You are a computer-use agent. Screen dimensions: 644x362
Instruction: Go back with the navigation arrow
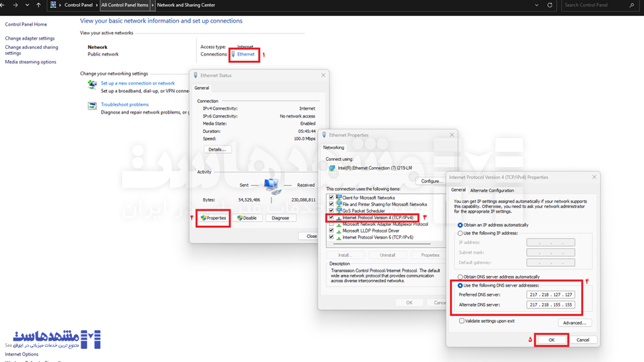3,5
